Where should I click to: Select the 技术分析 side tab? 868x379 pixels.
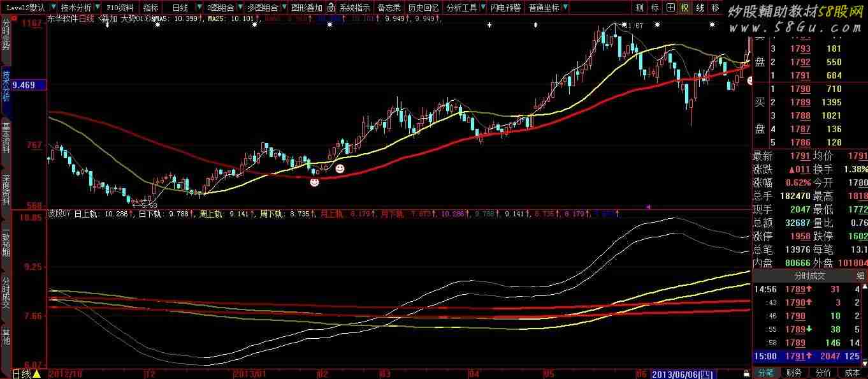coord(6,86)
